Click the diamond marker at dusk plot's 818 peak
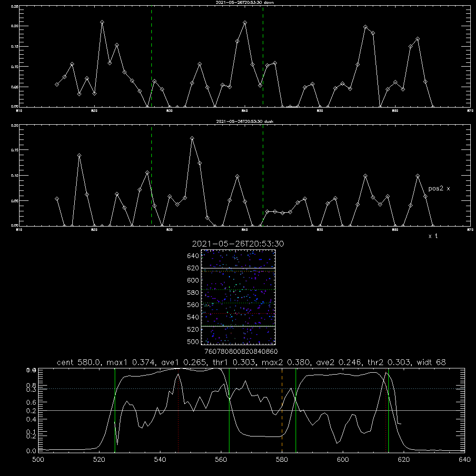The height and width of the screenshot is (476, 476). [x=79, y=156]
